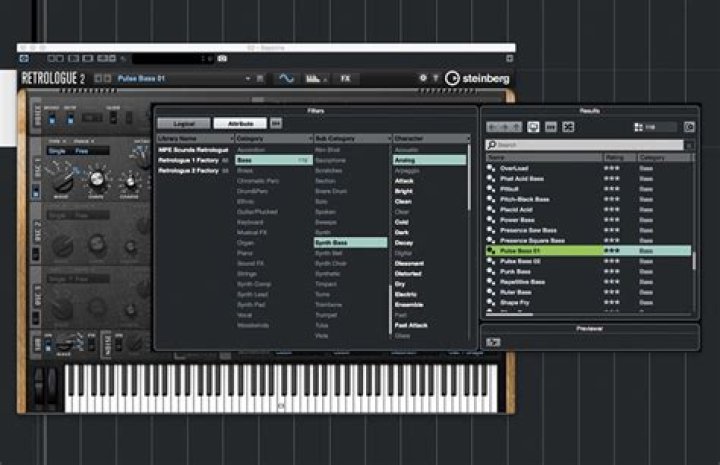Image resolution: width=720 pixels, height=465 pixels.
Task: Select Retrologue 2 Factory library
Action: click(193, 171)
